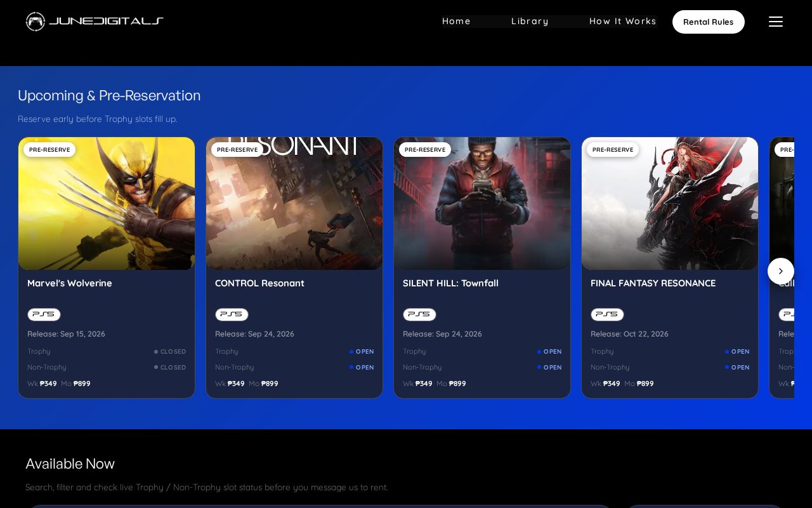
Task: Open SILENT HILL: Townfall cover image
Action: [x=482, y=203]
